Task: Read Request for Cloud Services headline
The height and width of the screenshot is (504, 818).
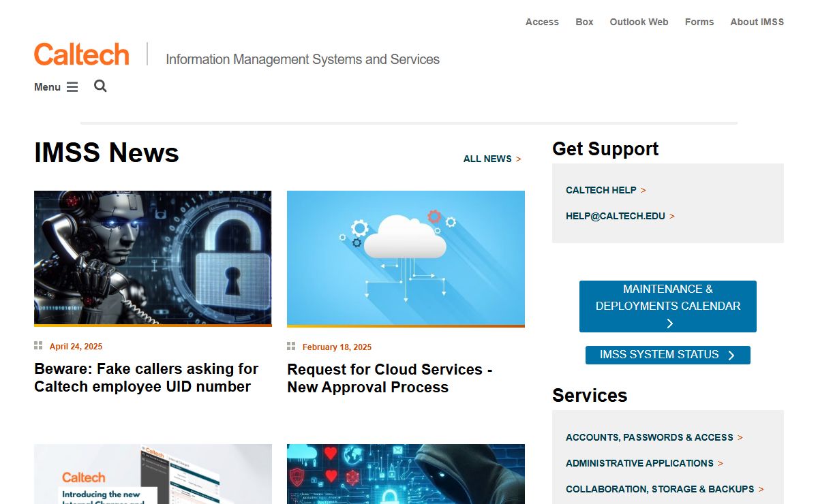Action: 389,378
